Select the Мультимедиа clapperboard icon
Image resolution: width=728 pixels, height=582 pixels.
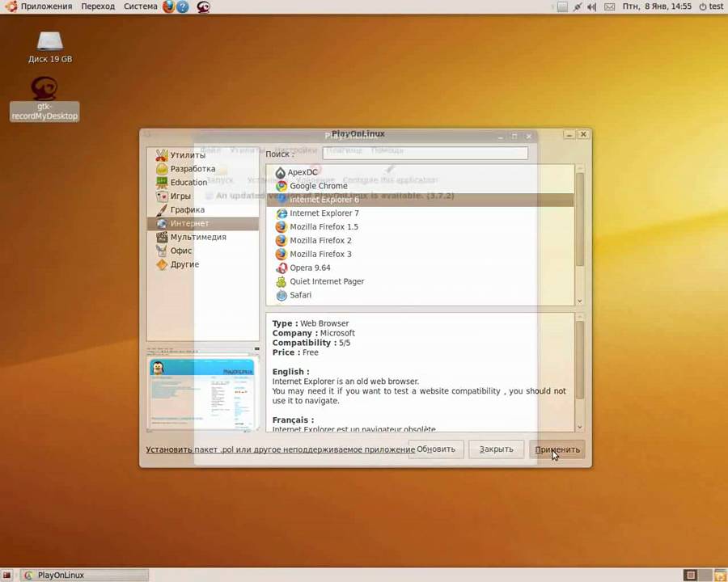pos(162,237)
